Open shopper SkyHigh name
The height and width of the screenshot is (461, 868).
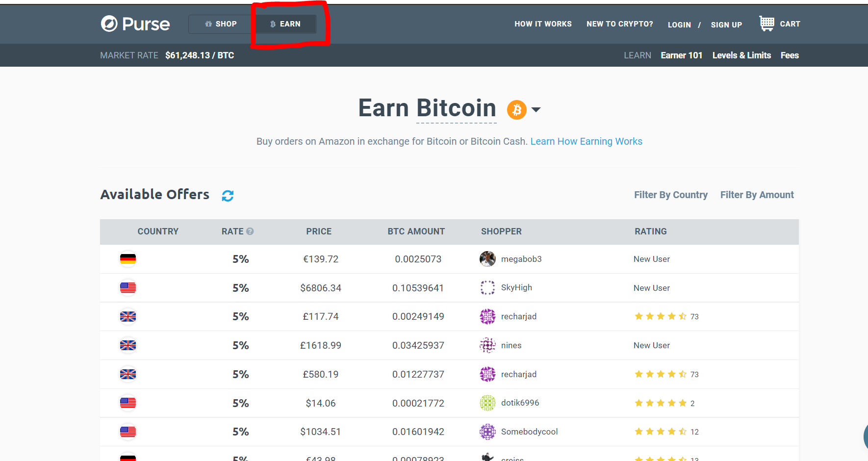click(x=516, y=287)
